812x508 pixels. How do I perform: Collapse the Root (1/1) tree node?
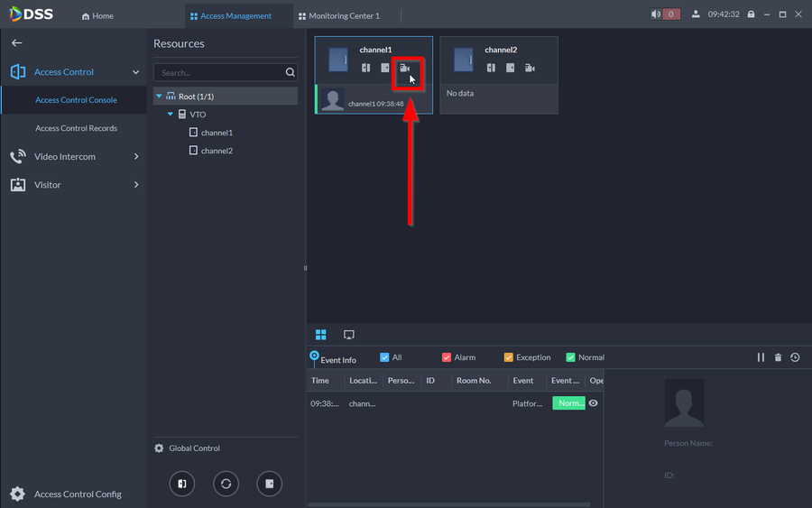[x=159, y=97]
